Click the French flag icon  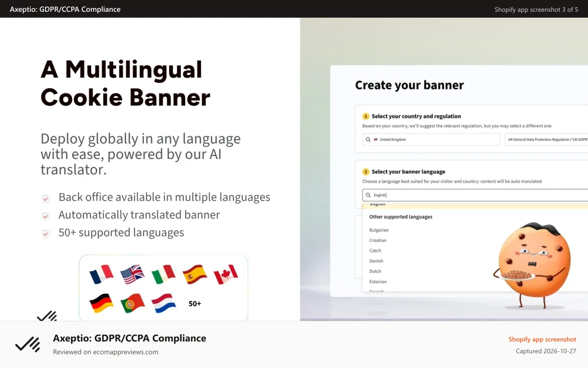click(101, 274)
